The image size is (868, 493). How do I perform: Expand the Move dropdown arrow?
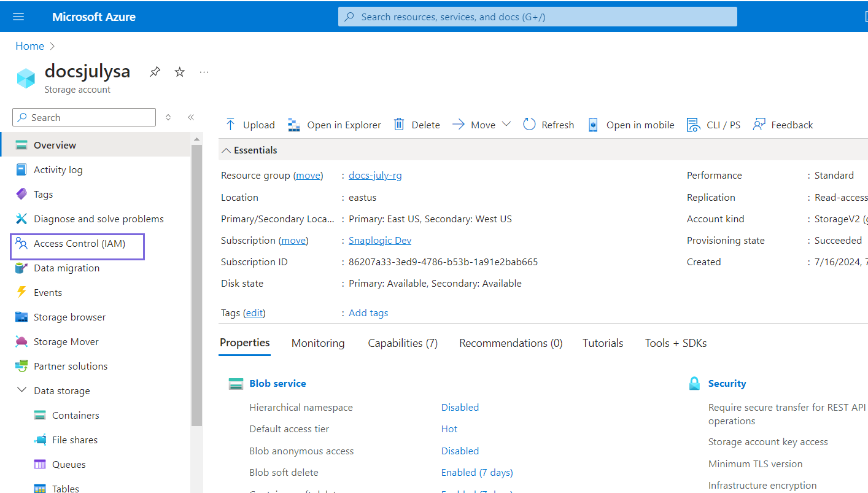click(506, 124)
